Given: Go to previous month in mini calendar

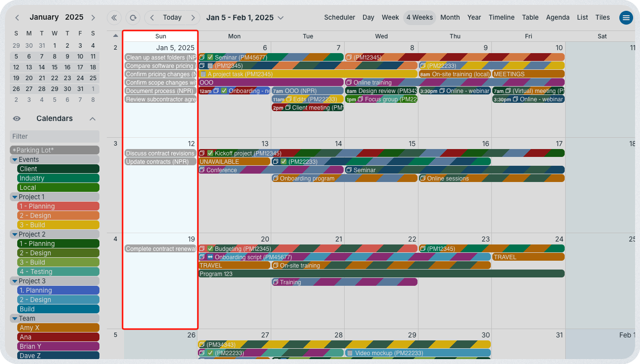Looking at the screenshot, I should click(17, 18).
